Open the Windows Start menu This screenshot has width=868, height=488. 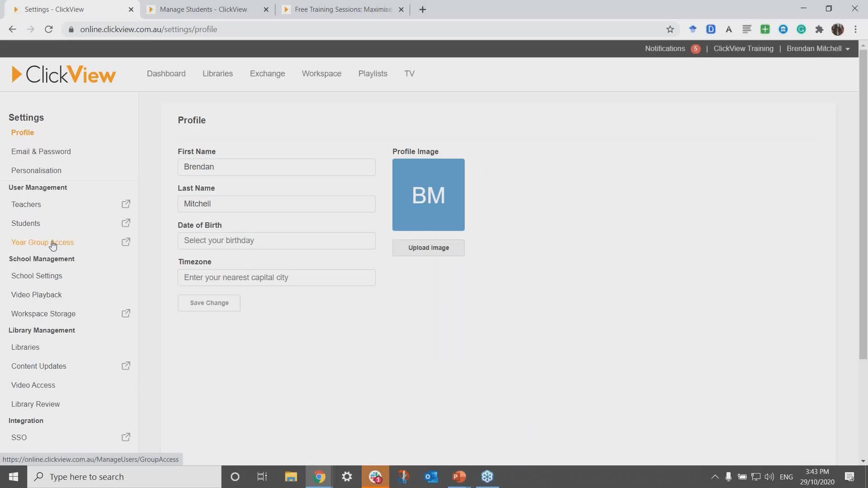[14, 477]
